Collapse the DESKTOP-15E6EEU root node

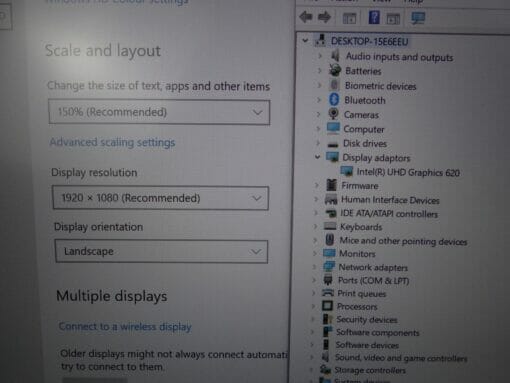(x=305, y=41)
